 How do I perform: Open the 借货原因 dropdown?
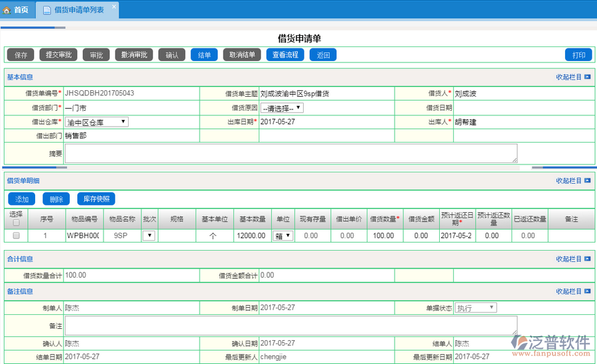coord(282,107)
